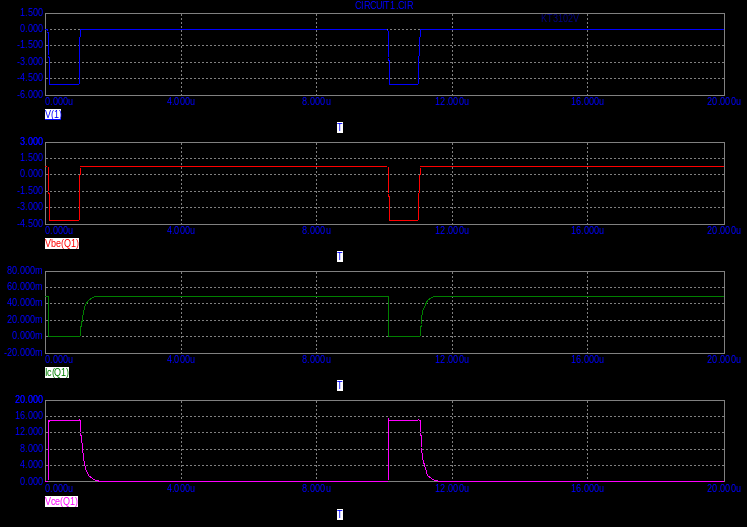This screenshot has height=527, width=747.
Task: Click the 20.000m axis value
Action: tap(25, 320)
